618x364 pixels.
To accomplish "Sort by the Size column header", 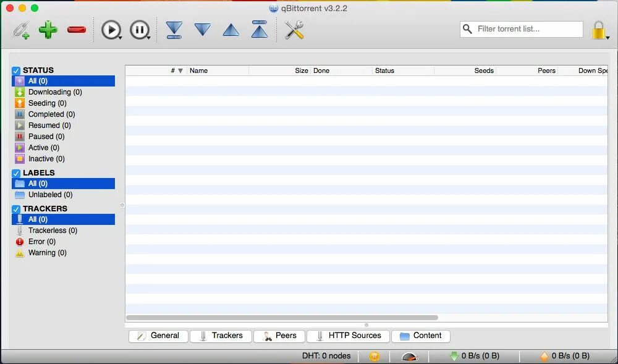I will 280,70.
